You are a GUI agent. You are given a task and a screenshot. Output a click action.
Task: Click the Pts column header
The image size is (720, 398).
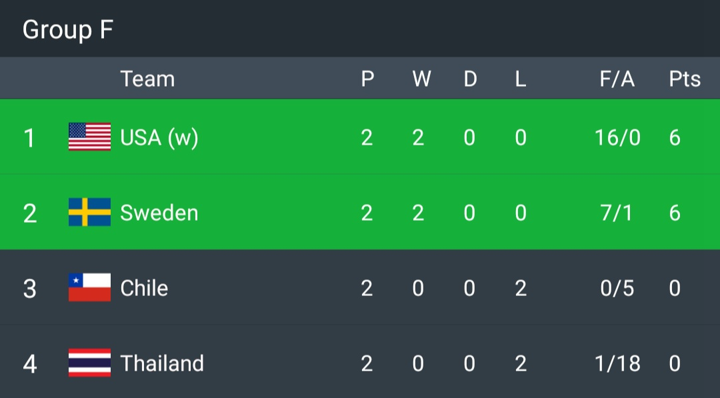tap(685, 79)
